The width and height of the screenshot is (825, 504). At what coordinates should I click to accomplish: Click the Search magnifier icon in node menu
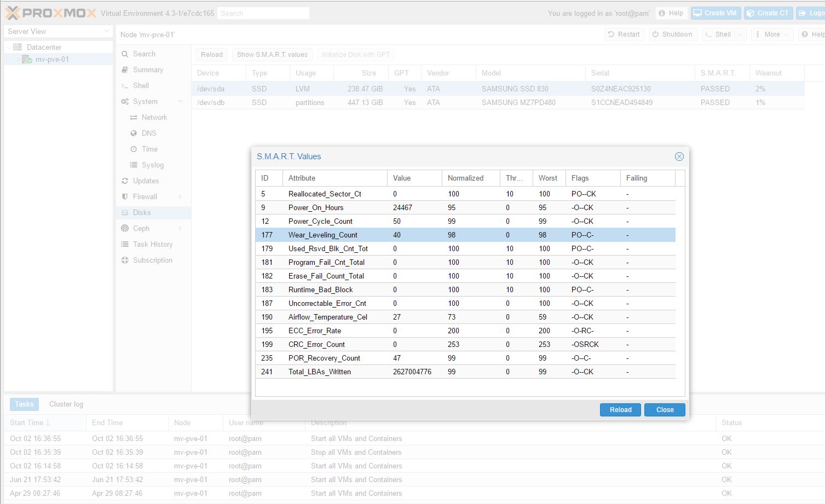tap(125, 54)
